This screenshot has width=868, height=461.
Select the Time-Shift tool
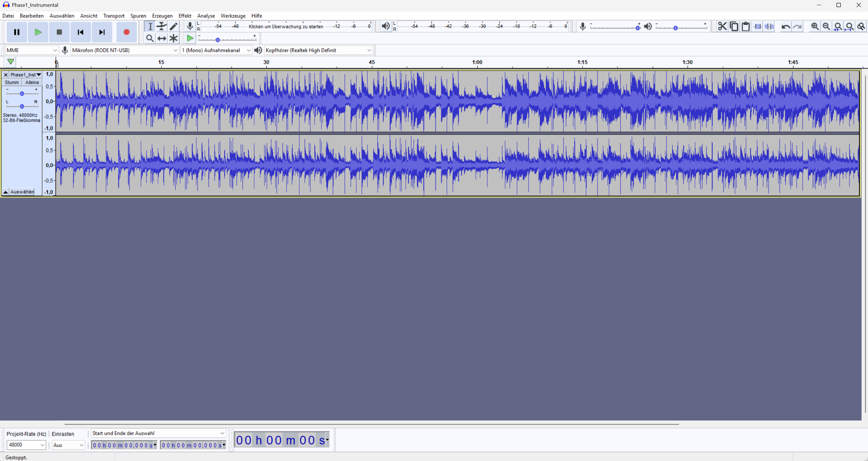click(x=162, y=38)
